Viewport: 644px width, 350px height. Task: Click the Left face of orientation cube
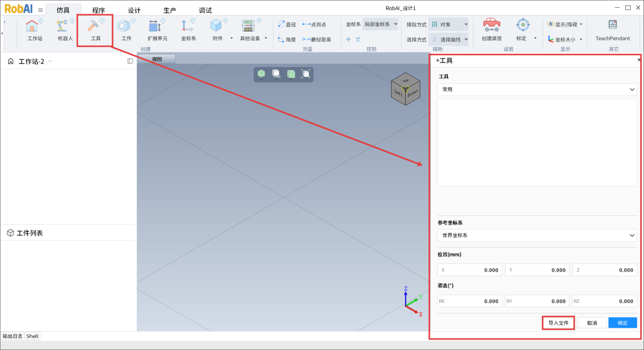click(x=398, y=92)
